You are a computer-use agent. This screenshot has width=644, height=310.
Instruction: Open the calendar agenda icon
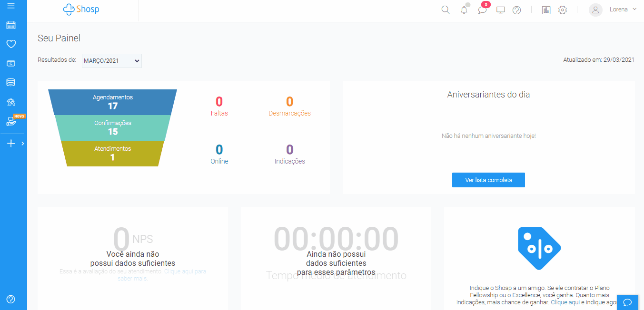coord(11,25)
